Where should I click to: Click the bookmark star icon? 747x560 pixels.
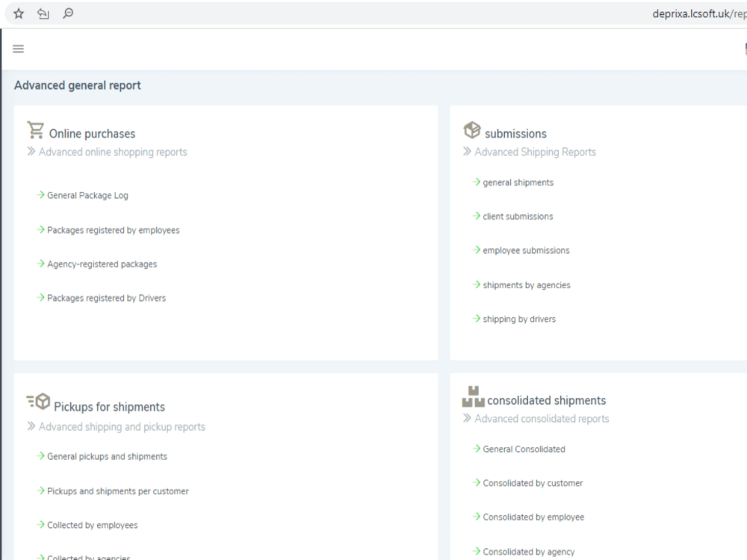(x=19, y=13)
